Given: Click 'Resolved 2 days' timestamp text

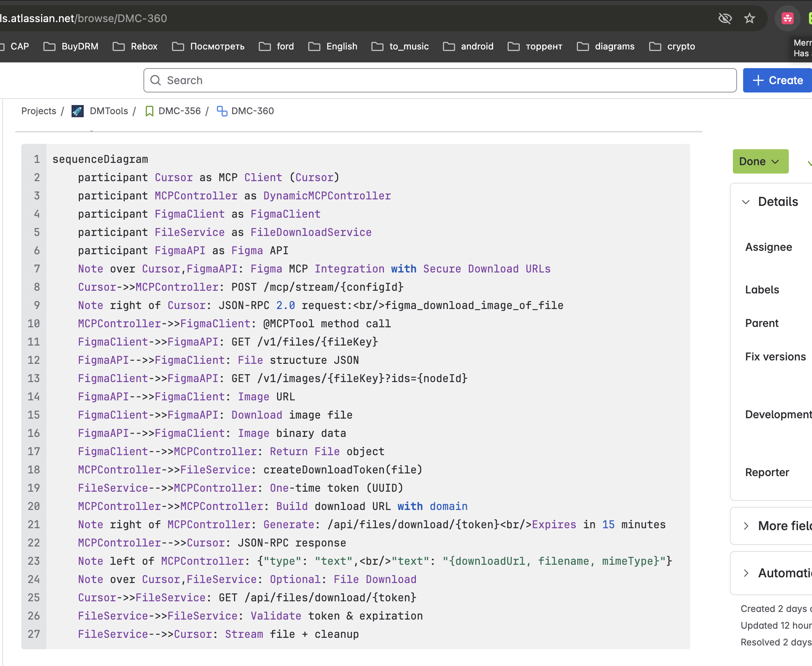Looking at the screenshot, I should pos(776,643).
